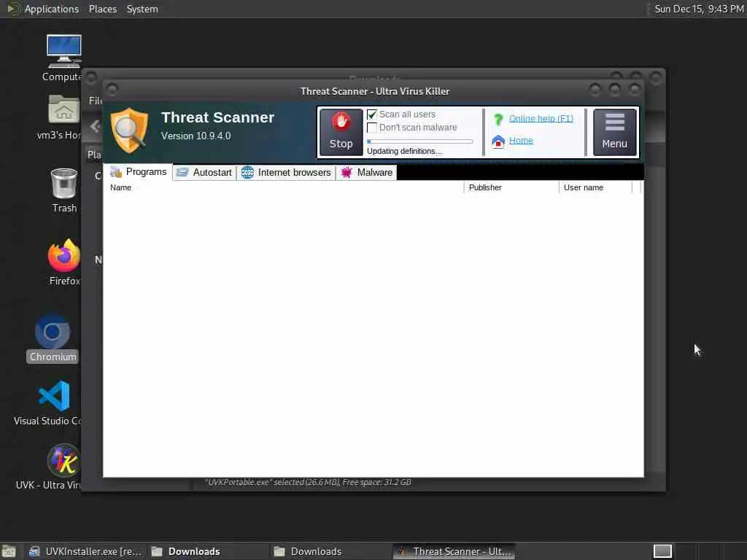
Task: Click the show desktop icon in the taskbar
Action: 9,551
